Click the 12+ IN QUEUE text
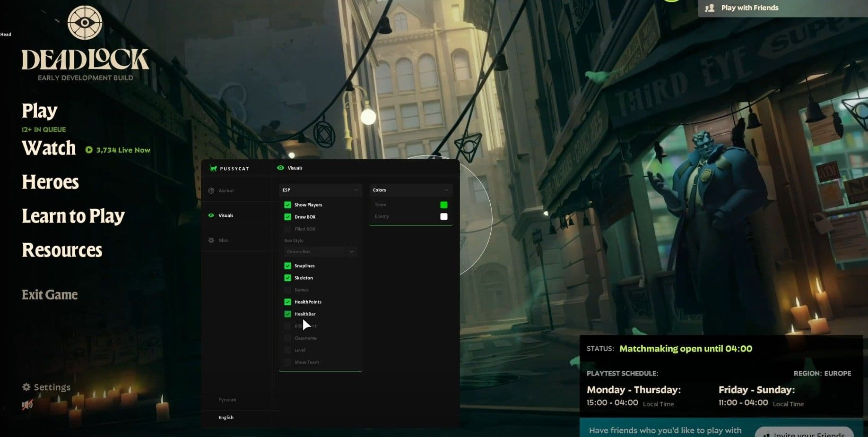868x437 pixels. click(x=43, y=129)
